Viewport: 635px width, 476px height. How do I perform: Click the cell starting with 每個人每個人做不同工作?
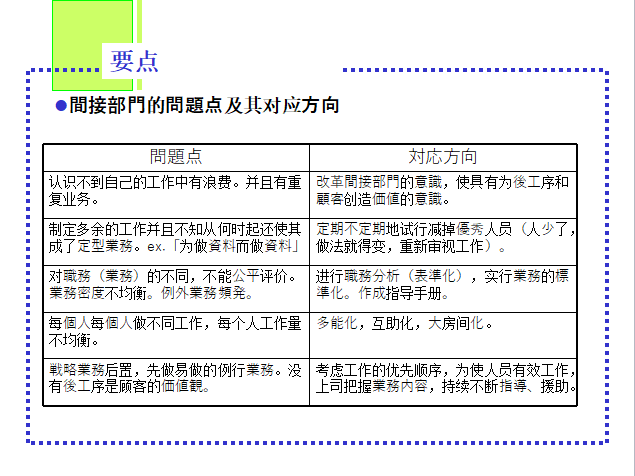pos(176,332)
